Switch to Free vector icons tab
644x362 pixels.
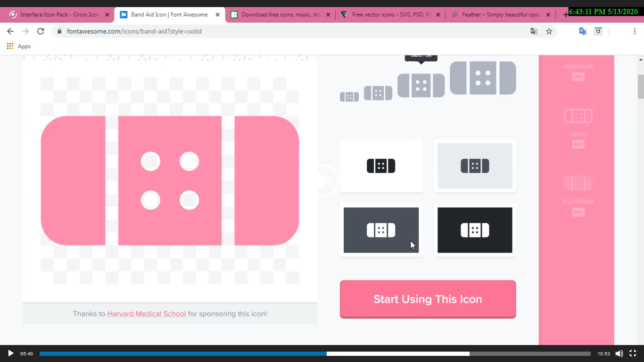391,15
